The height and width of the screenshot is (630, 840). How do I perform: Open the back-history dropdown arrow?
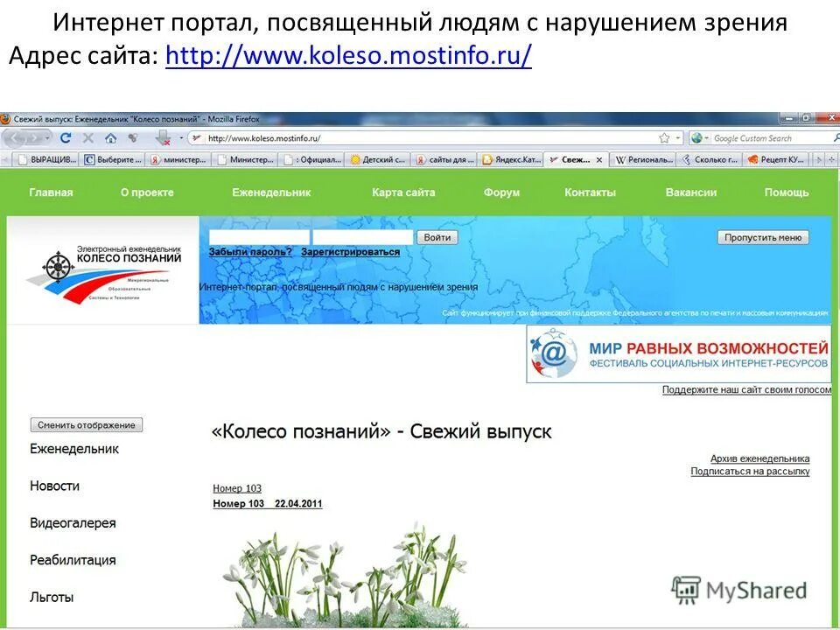(48, 137)
